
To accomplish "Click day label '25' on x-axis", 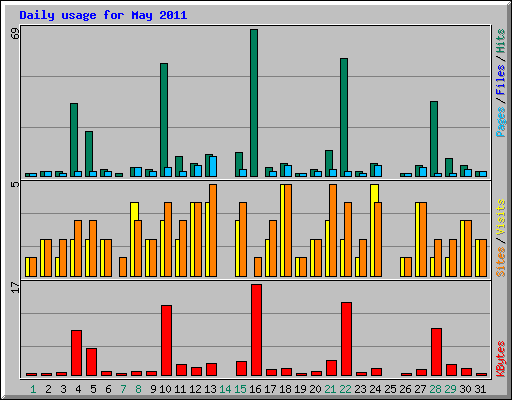I will (x=390, y=389).
